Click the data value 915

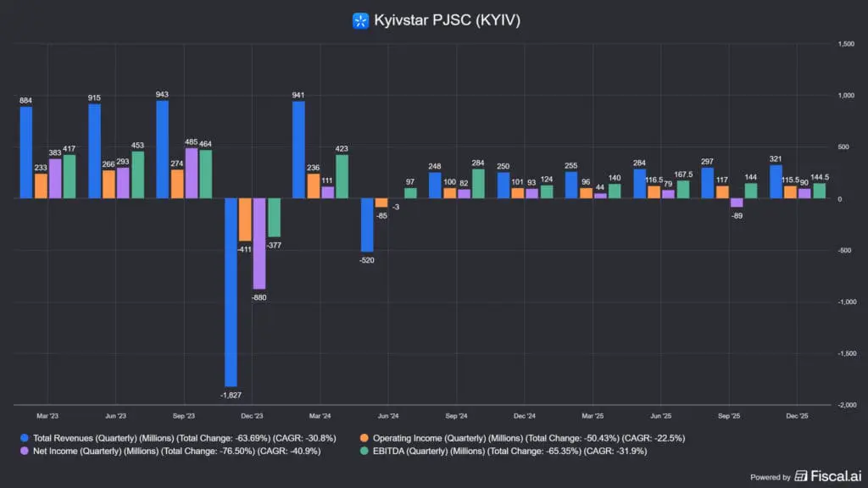pyautogui.click(x=94, y=98)
